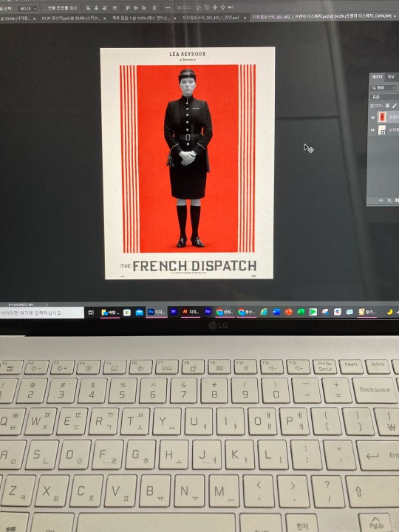Switch to the 디지털포스터_302_402_1_입간.psd tab
Image resolution: width=399 pixels, height=532 pixels.
tap(211, 18)
